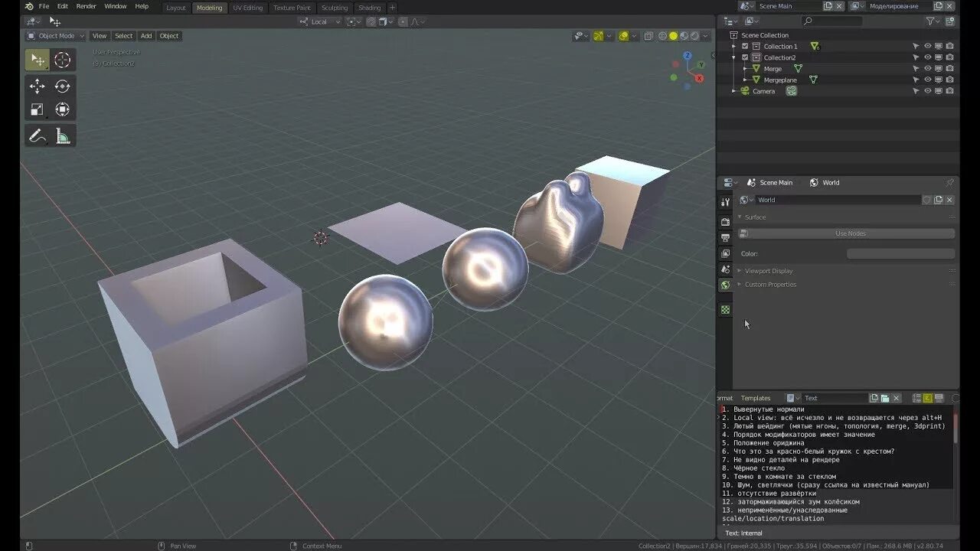Open the overlays options dropdown
The height and width of the screenshot is (551, 980).
(635, 36)
